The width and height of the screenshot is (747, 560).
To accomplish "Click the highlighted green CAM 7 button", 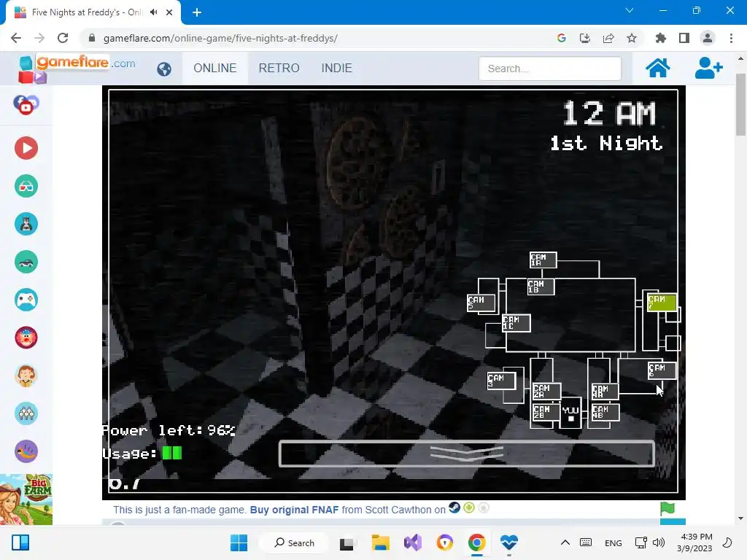I will click(x=662, y=303).
